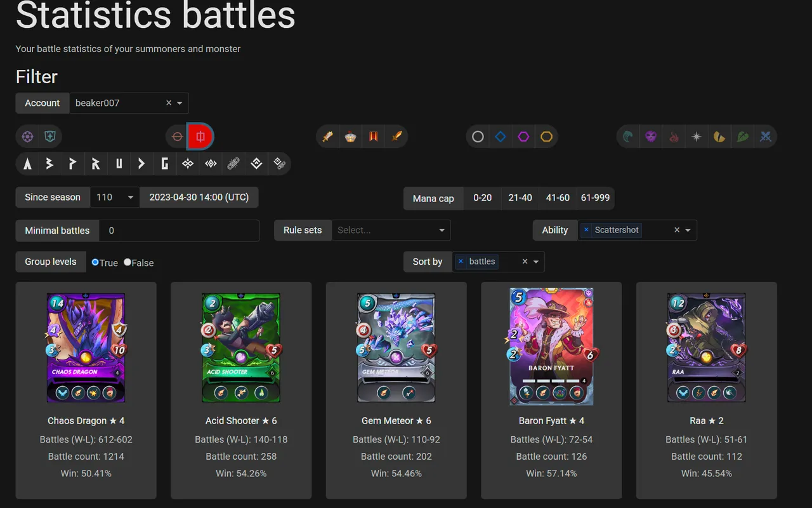Image resolution: width=812 pixels, height=508 pixels.
Task: Choose the water element filter icon
Action: (x=628, y=137)
